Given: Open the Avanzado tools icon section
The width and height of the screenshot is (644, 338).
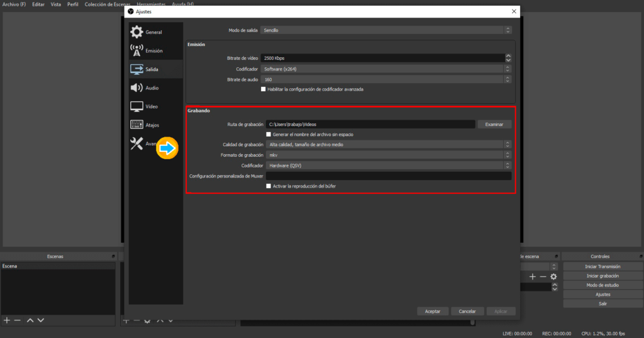Looking at the screenshot, I should tap(136, 144).
